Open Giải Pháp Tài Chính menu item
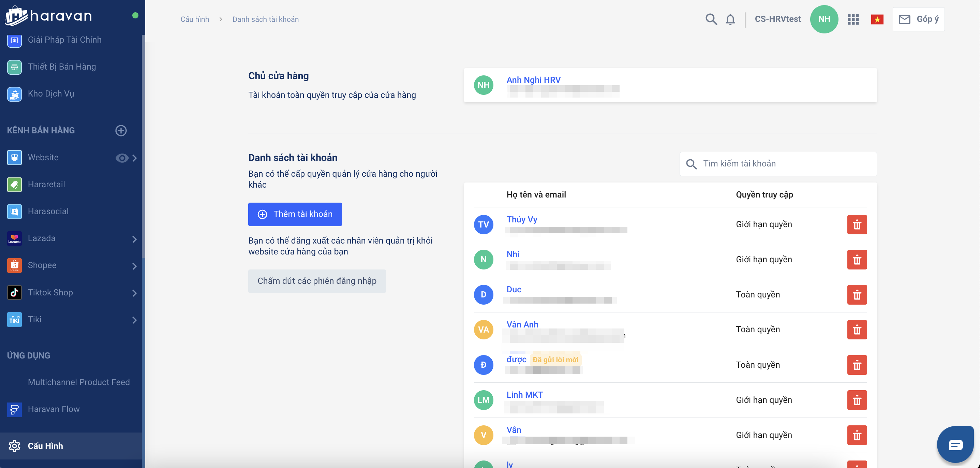This screenshot has height=468, width=980. click(65, 40)
